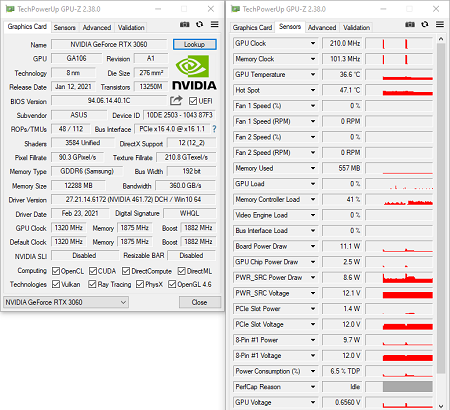Click GPU-Z app icon in right title bar

tap(236, 9)
